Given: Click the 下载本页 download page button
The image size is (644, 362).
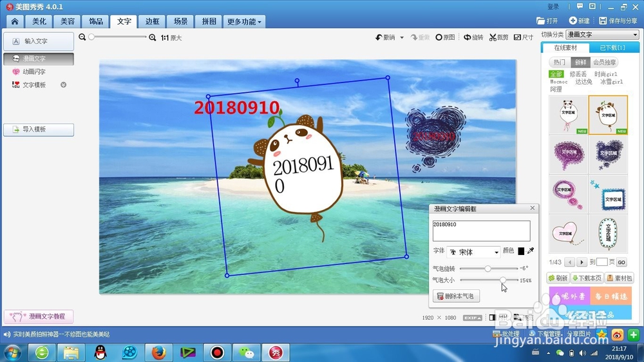Looking at the screenshot, I should [x=587, y=278].
